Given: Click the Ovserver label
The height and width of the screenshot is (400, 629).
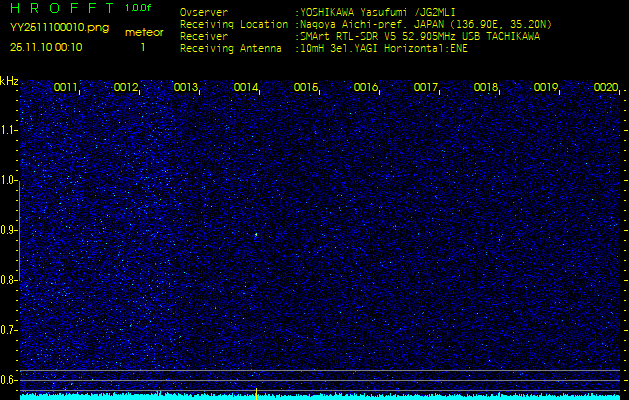Looking at the screenshot, I should click(204, 12).
